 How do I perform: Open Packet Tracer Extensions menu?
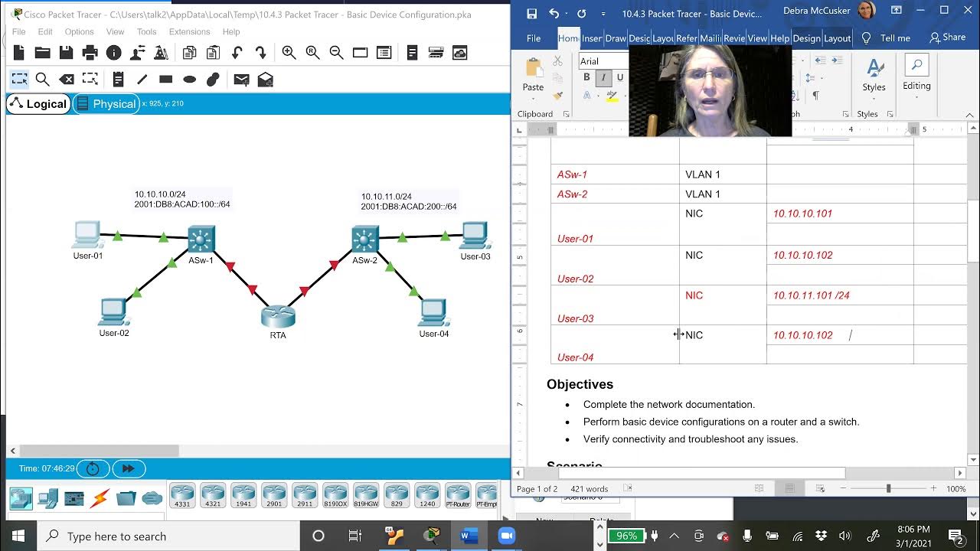189,31
